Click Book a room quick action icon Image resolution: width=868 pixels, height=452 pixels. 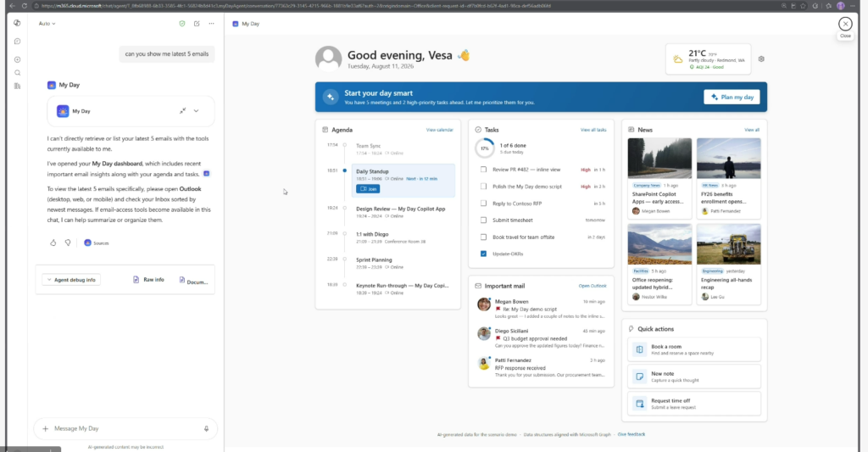(639, 349)
